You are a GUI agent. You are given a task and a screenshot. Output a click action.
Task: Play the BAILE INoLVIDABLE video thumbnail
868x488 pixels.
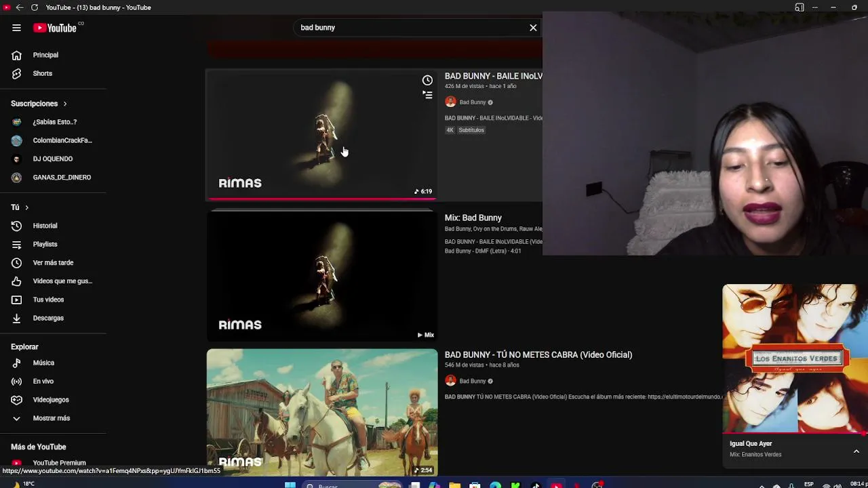(x=322, y=134)
